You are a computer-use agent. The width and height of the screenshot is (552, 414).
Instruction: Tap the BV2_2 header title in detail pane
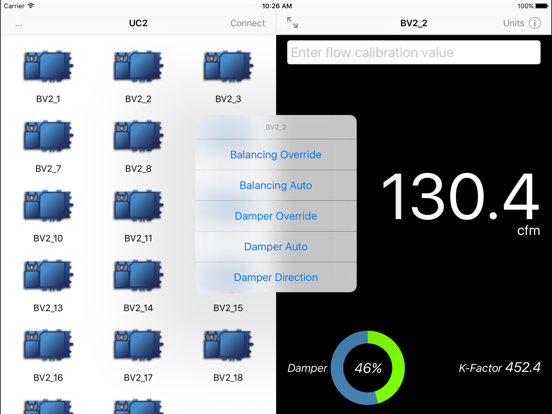pyautogui.click(x=414, y=23)
